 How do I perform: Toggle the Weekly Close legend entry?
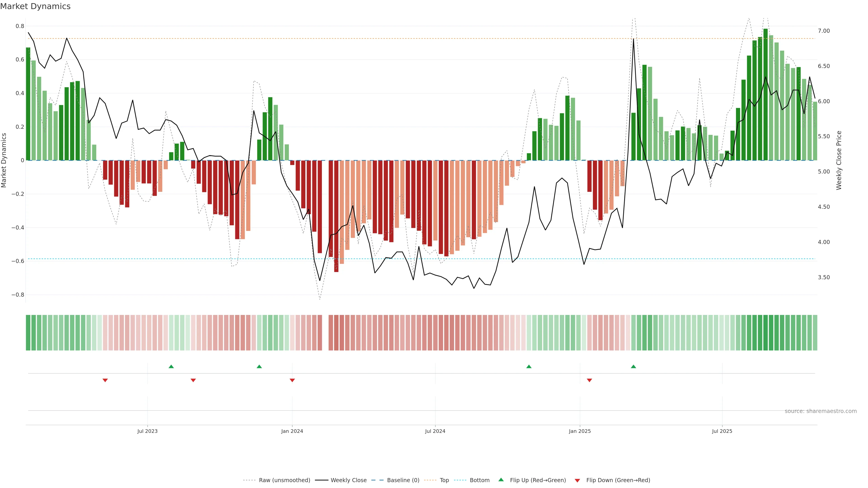pos(348,480)
